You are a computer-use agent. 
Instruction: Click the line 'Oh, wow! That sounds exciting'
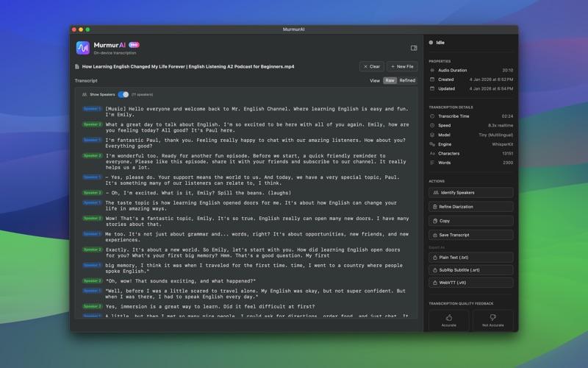181,281
